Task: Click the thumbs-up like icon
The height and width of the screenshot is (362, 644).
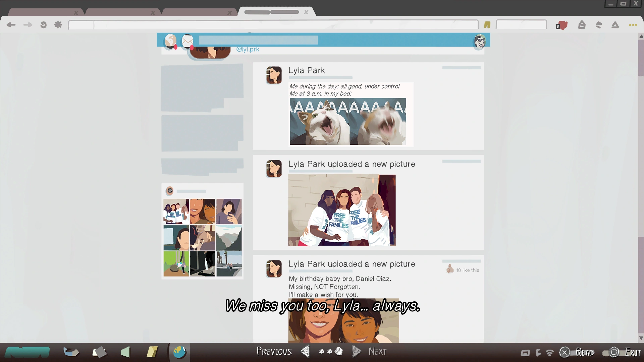Action: coord(450,269)
